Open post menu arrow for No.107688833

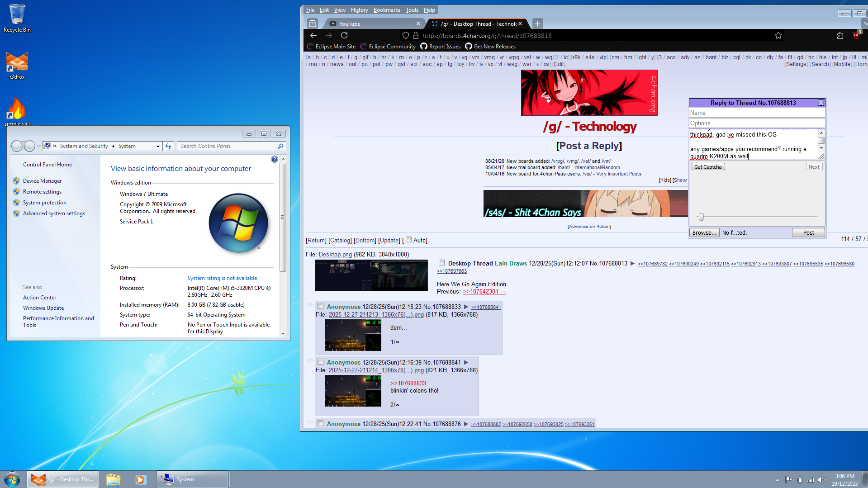click(x=466, y=307)
